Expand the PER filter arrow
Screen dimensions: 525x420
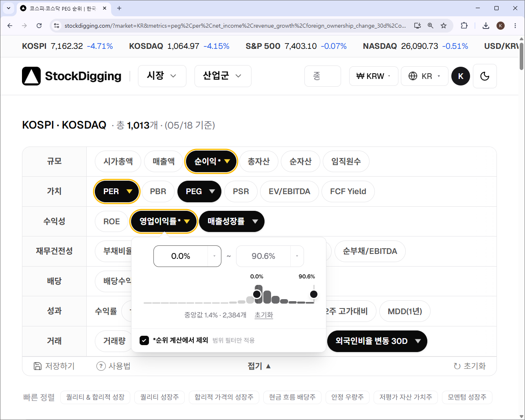point(129,191)
